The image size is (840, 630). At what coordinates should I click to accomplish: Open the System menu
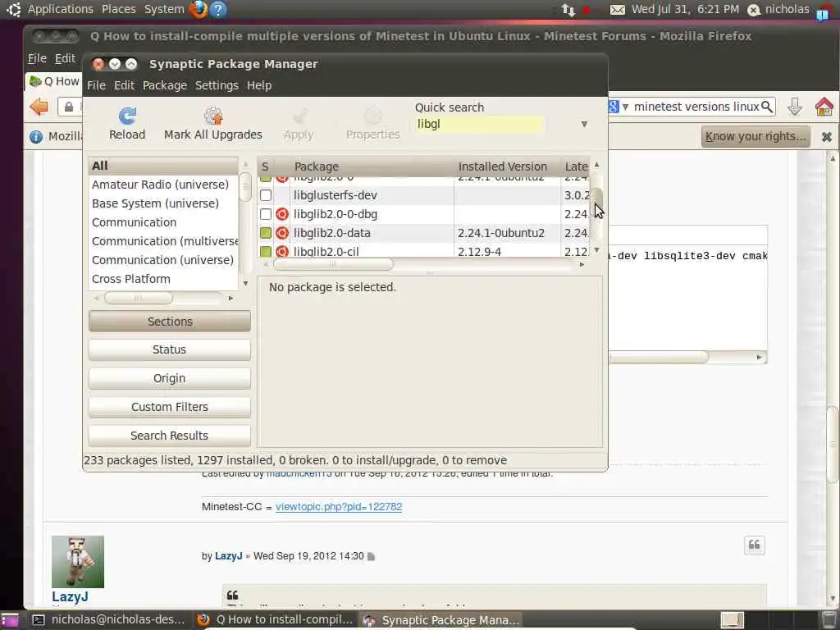[x=164, y=9]
